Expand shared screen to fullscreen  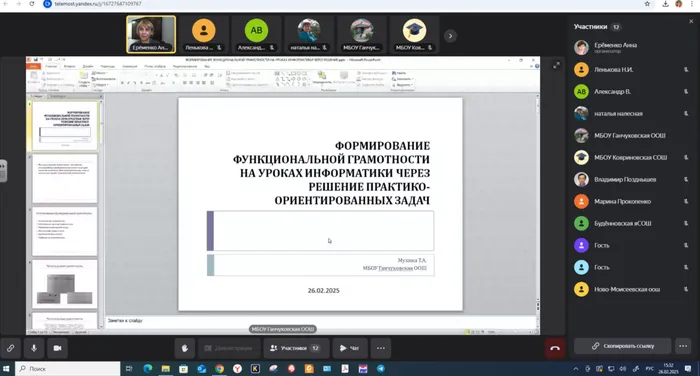pos(556,66)
